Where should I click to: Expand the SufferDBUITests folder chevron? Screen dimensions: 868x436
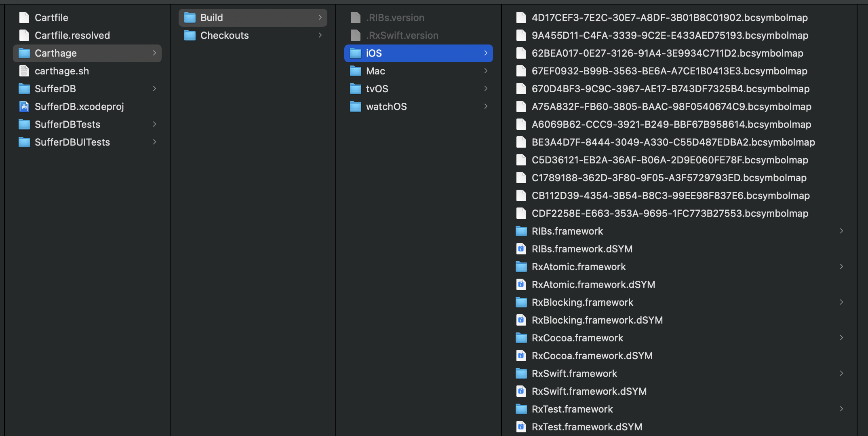click(154, 142)
